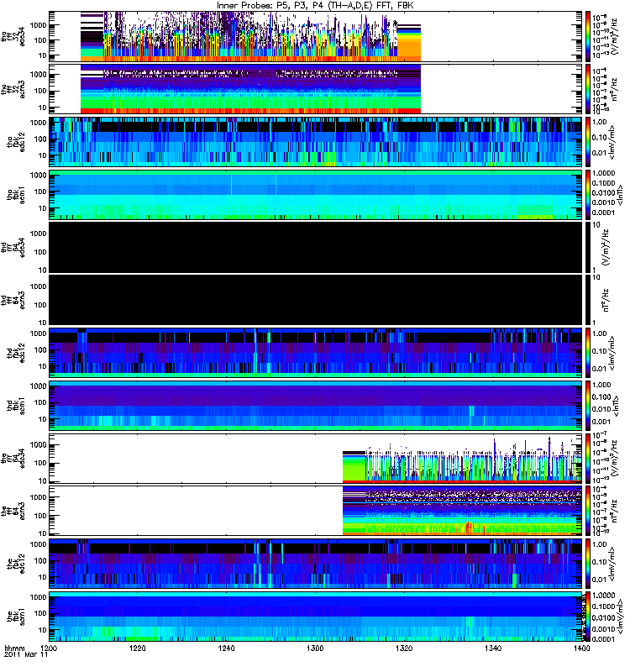
Task: Click the 1400 time axis label
Action: pos(581,648)
